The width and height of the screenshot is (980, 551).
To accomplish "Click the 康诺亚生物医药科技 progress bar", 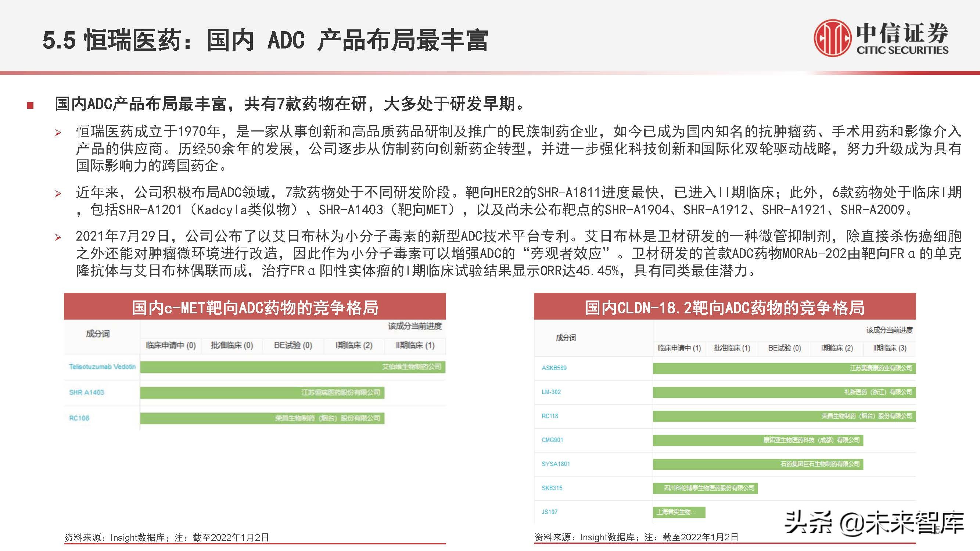I will coord(758,440).
